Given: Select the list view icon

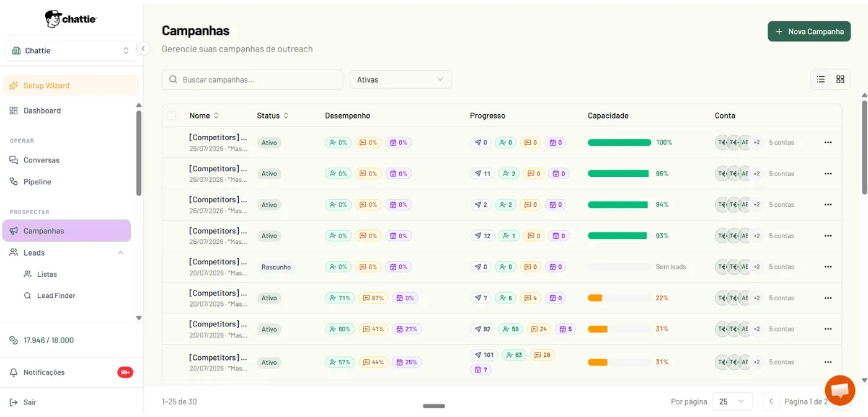Looking at the screenshot, I should (821, 79).
